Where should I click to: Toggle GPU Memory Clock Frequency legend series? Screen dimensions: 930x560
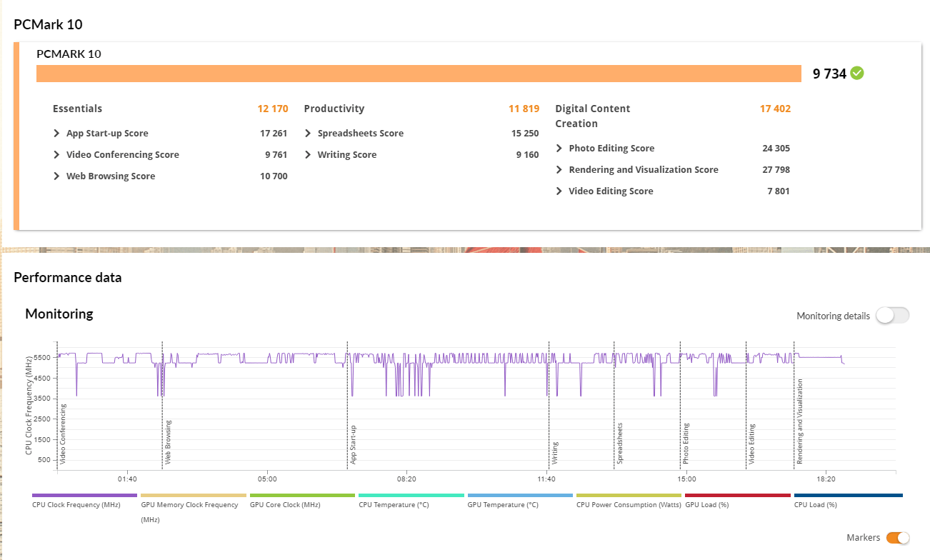[193, 508]
